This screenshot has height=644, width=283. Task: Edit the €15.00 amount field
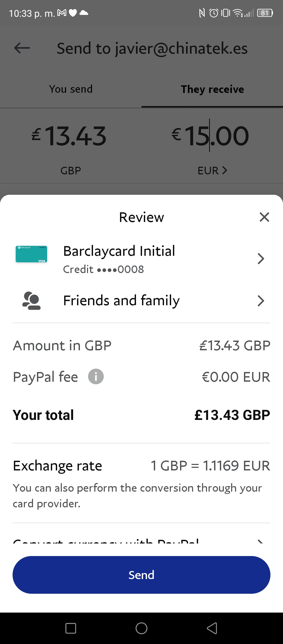point(210,136)
